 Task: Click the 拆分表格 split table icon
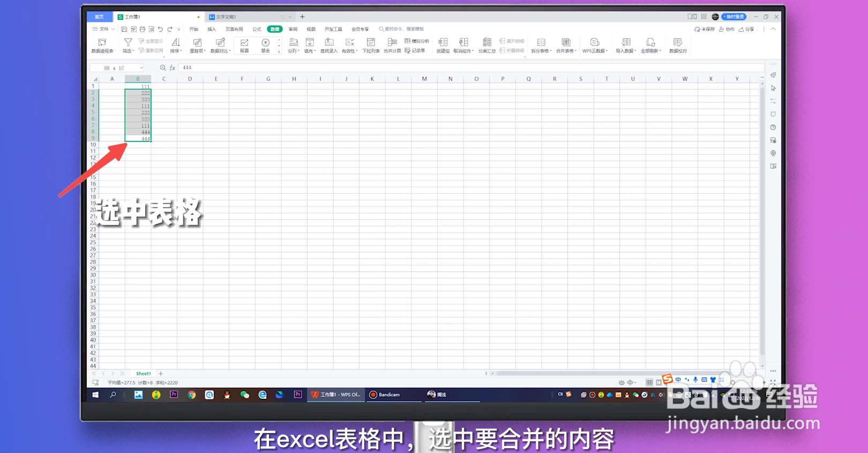(x=541, y=42)
